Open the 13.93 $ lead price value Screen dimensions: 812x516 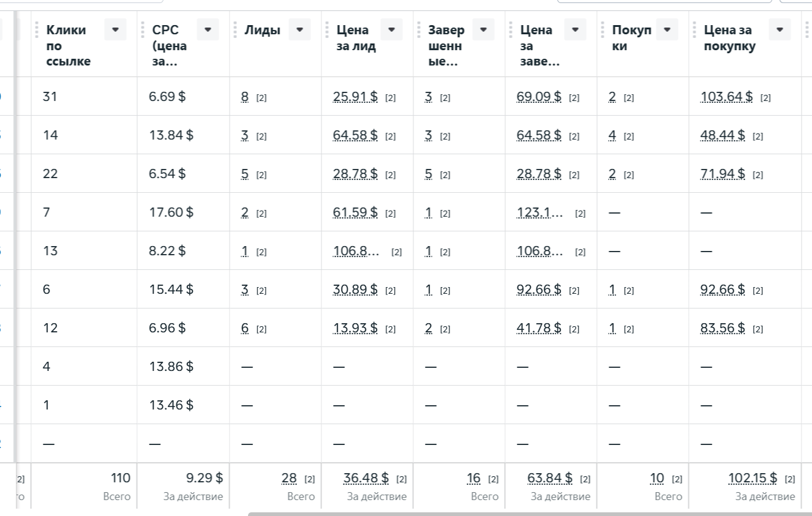(355, 328)
